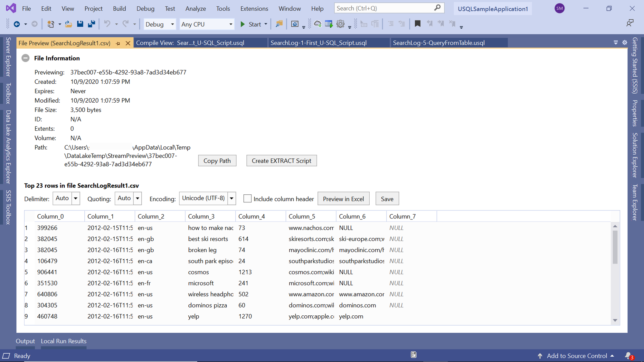Click the data grid vertical scrollbar thumb
This screenshot has width=644, height=362.
click(615, 247)
